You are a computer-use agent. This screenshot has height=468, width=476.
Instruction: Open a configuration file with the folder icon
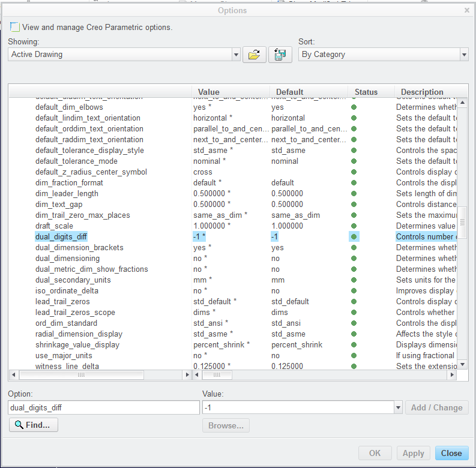click(x=254, y=55)
